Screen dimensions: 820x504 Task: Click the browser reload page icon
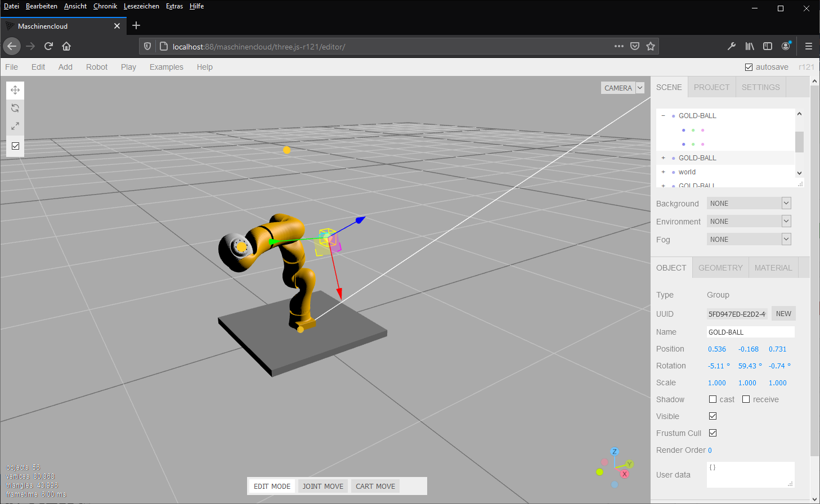[48, 46]
